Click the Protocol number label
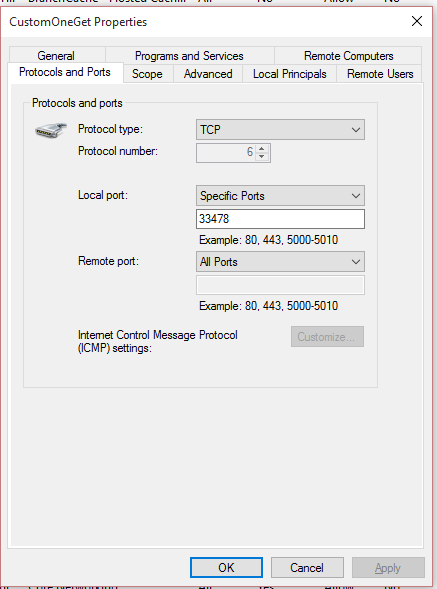 click(x=118, y=151)
